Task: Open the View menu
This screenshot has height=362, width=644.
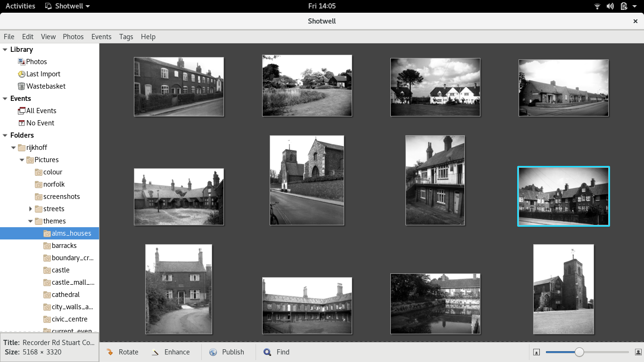Action: click(x=48, y=36)
